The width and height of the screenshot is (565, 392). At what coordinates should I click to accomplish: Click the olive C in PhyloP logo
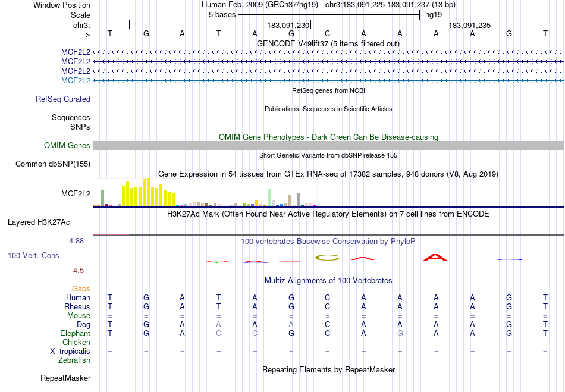tap(327, 258)
